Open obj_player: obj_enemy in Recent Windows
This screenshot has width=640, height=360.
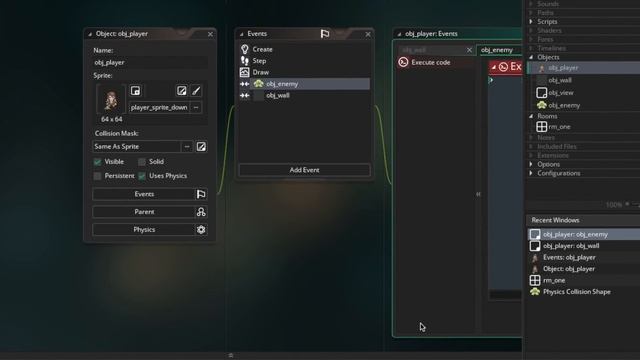point(584,234)
